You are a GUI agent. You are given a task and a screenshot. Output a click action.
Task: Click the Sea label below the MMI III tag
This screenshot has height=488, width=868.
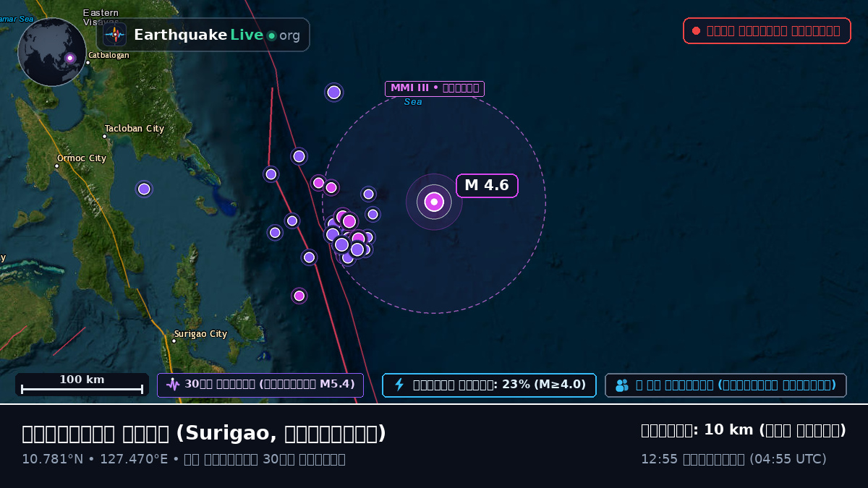[x=413, y=102]
